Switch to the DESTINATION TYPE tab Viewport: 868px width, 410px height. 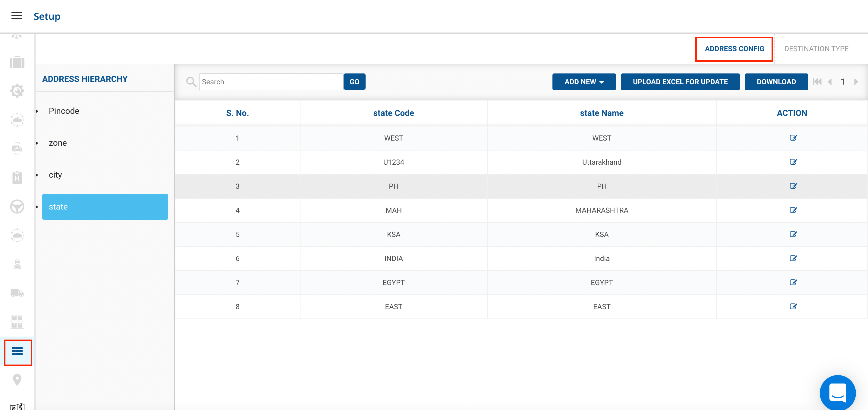pos(816,49)
